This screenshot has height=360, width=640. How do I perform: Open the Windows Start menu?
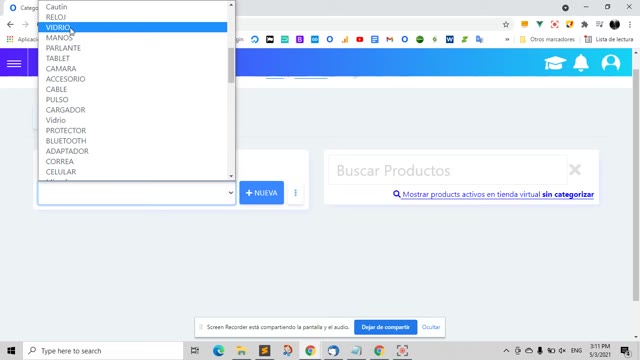click(x=11, y=351)
